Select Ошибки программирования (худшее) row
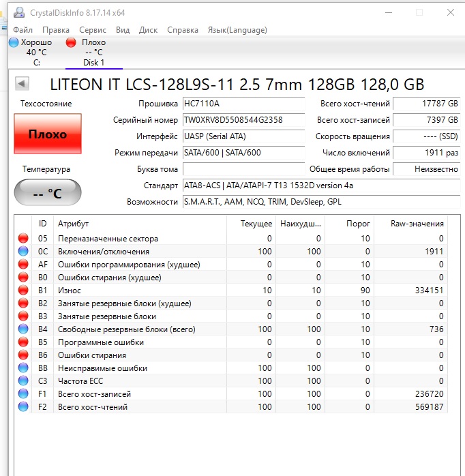This screenshot has height=476, width=465. click(231, 265)
